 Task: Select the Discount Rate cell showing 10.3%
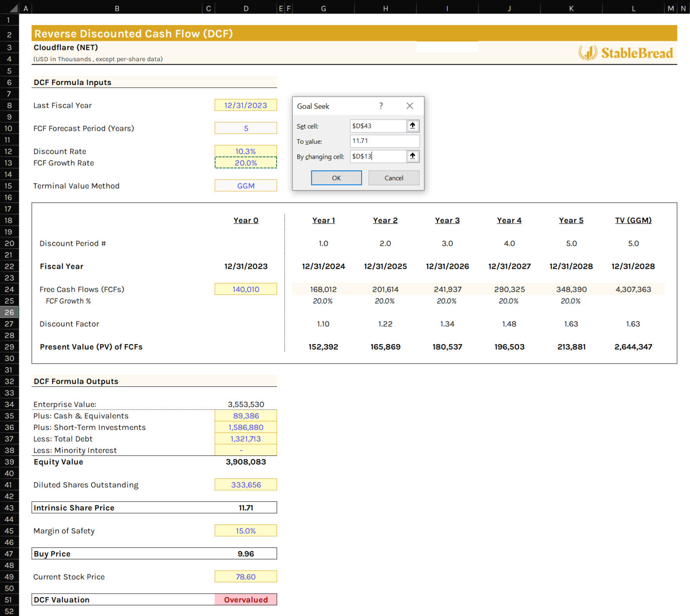[246, 151]
